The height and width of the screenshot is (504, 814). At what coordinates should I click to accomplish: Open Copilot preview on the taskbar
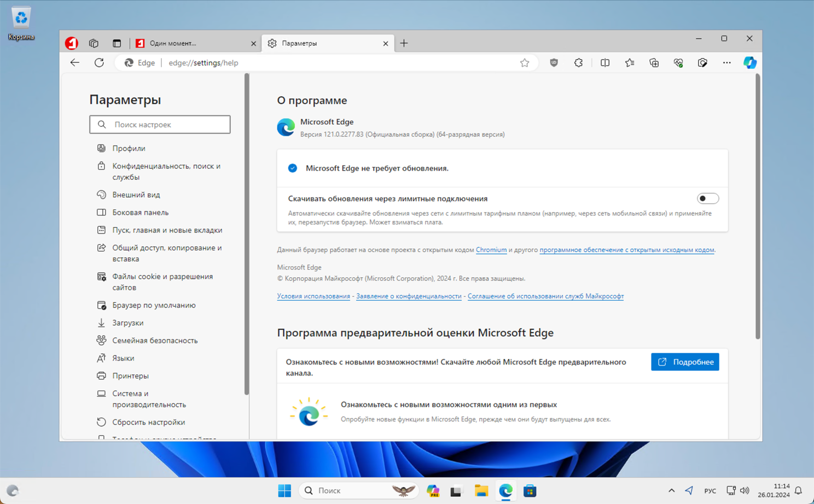(433, 491)
